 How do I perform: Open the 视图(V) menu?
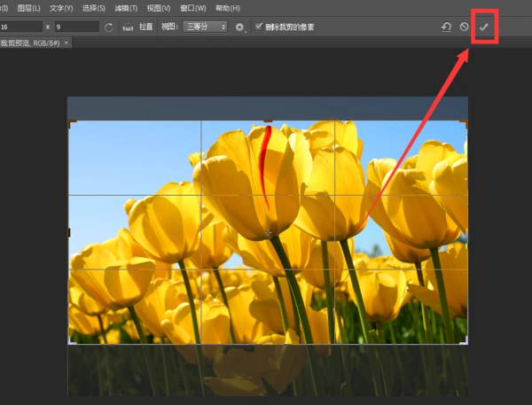coord(159,8)
